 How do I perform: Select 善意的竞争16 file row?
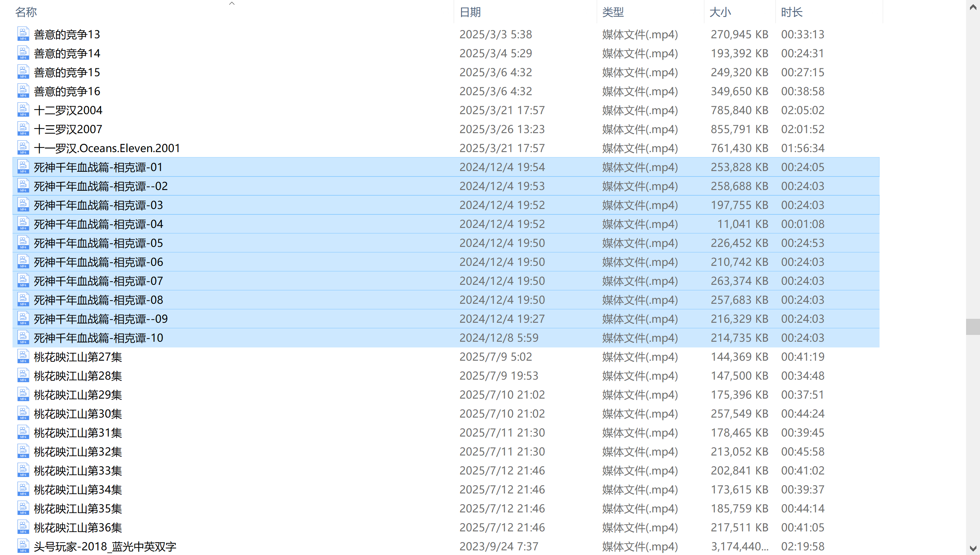point(67,91)
